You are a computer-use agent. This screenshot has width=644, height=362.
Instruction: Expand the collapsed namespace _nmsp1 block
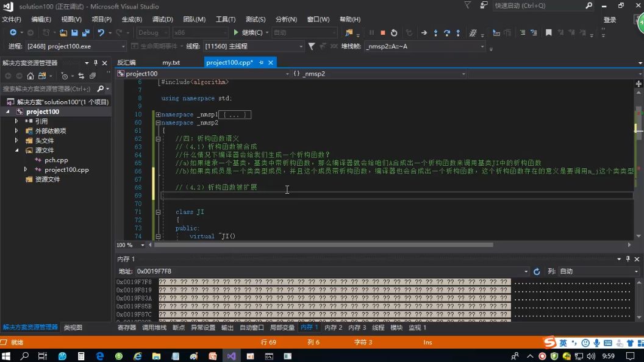point(158,115)
